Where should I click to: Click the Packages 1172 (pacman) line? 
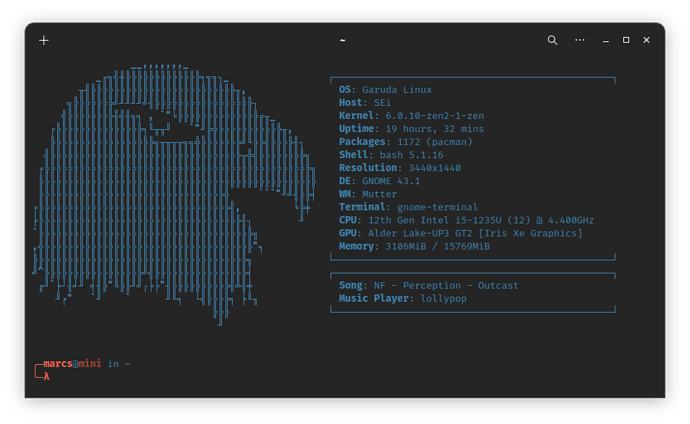pyautogui.click(x=405, y=142)
